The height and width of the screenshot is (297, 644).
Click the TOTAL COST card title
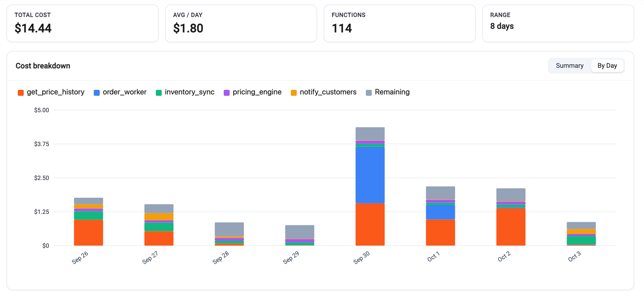pyautogui.click(x=33, y=15)
